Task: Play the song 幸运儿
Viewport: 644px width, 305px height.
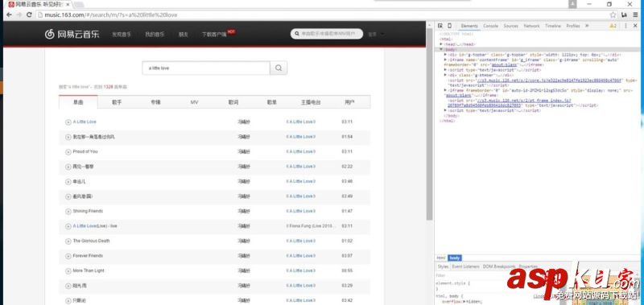Action: click(x=68, y=181)
